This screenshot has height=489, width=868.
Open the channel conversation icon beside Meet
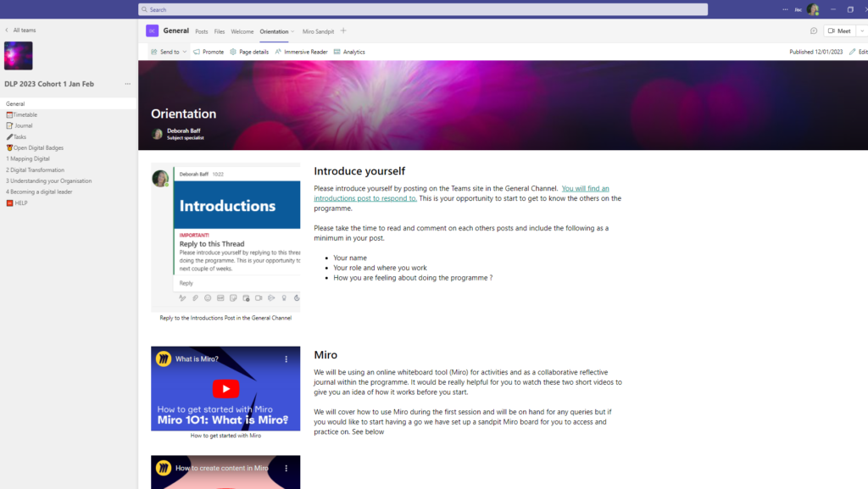click(814, 31)
